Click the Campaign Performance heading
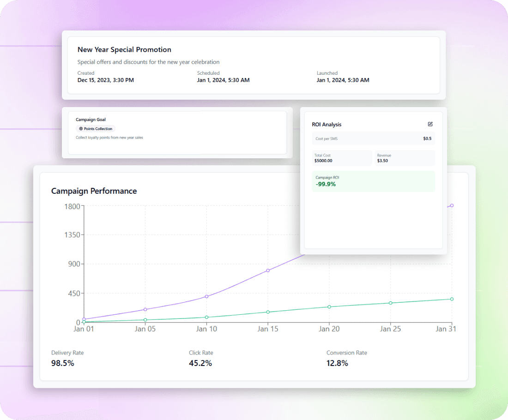 click(94, 191)
